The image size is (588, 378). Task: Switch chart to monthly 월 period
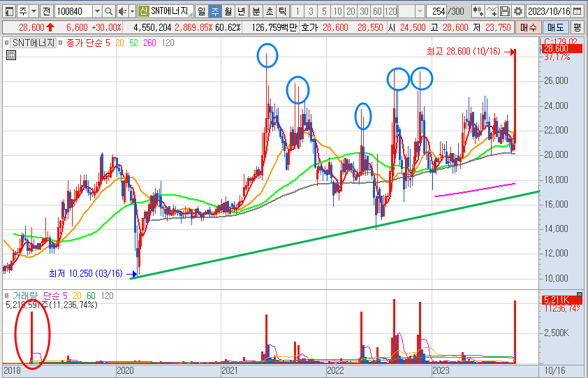228,12
